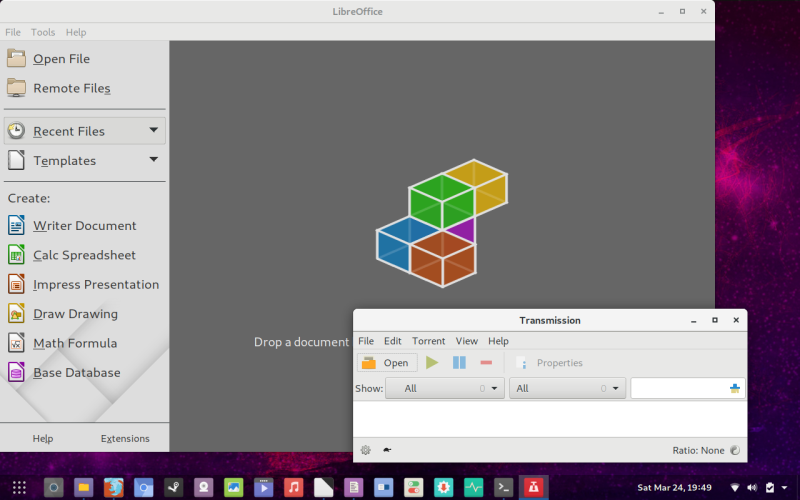Open the Torrent menu in Transmission
Viewport: 800px width, 500px height.
point(428,341)
